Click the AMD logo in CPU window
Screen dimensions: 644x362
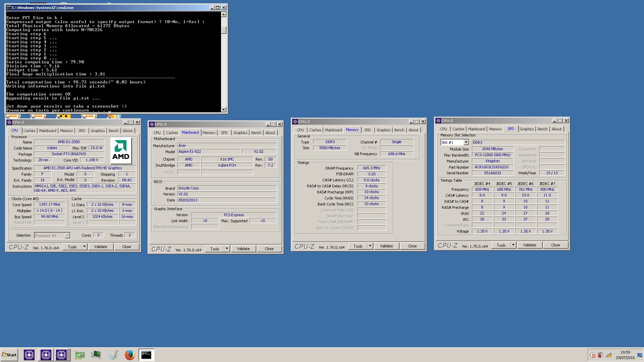click(121, 150)
